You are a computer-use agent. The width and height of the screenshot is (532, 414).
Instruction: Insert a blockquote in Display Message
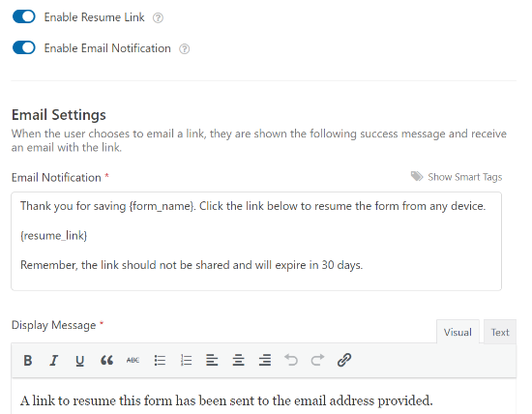(106, 360)
